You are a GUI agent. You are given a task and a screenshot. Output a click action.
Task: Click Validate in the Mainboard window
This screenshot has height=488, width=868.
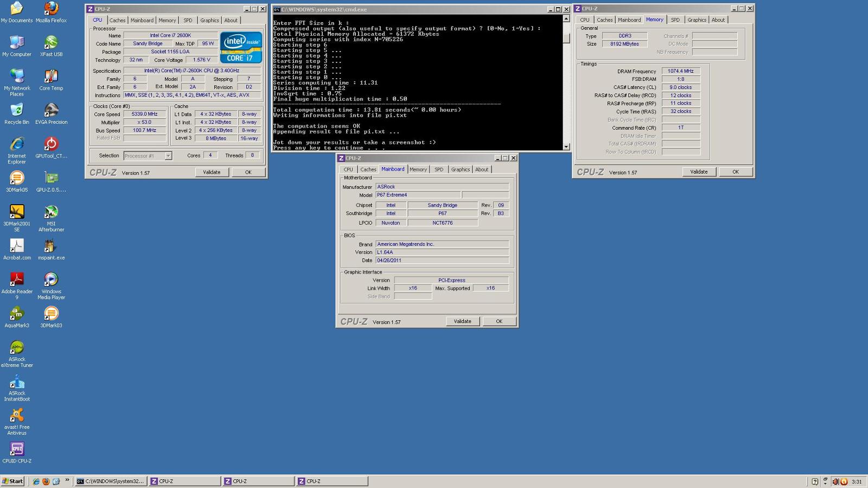(462, 321)
